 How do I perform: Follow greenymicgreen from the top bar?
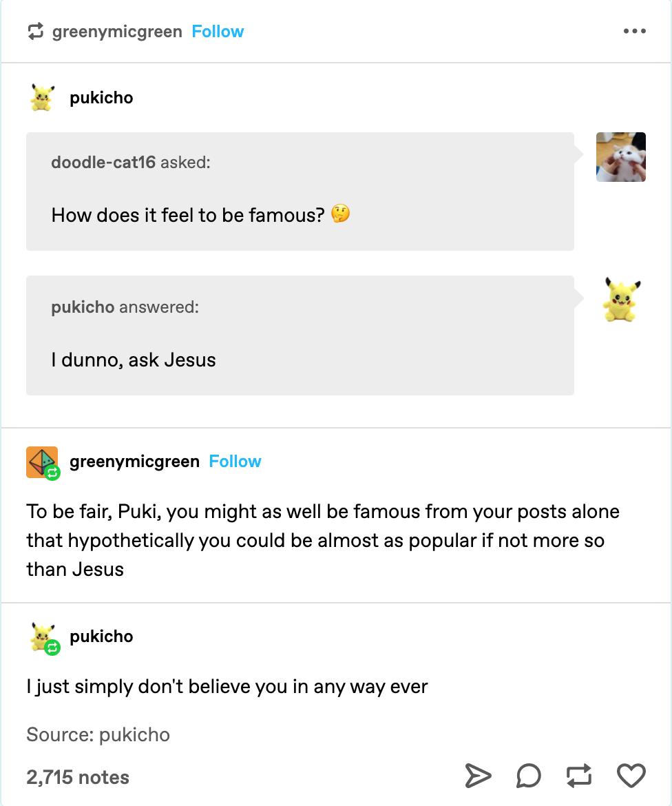[x=218, y=31]
